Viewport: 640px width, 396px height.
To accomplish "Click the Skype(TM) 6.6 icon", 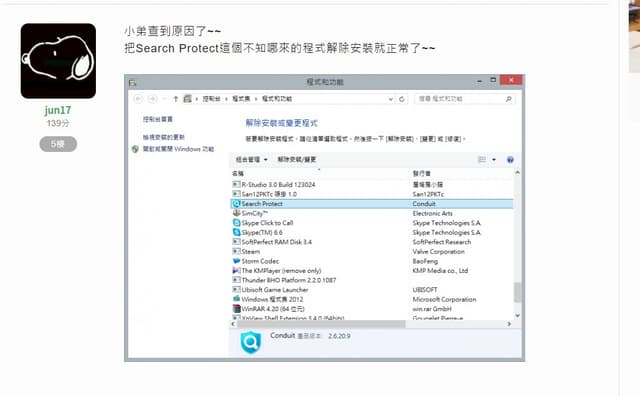I will pyautogui.click(x=236, y=232).
